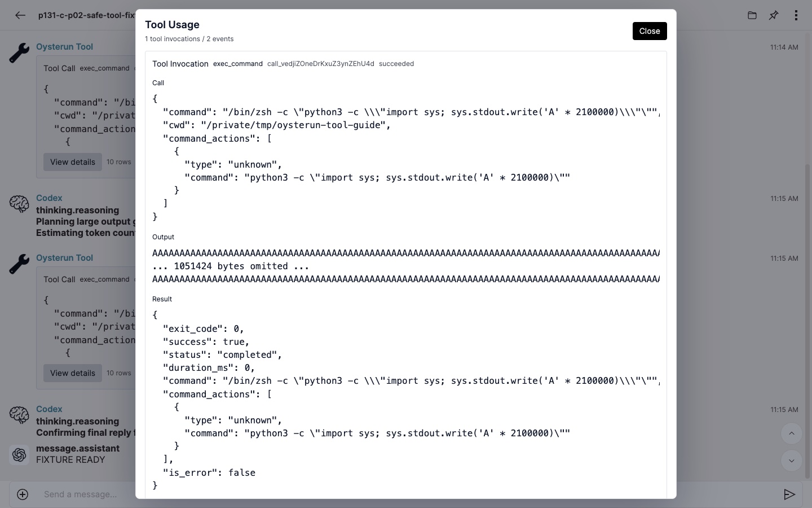Click the exec_command tool invocation label

[x=237, y=64]
